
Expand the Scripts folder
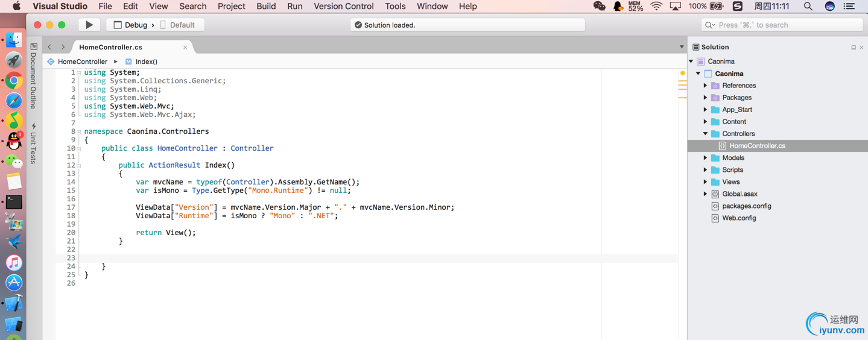705,170
